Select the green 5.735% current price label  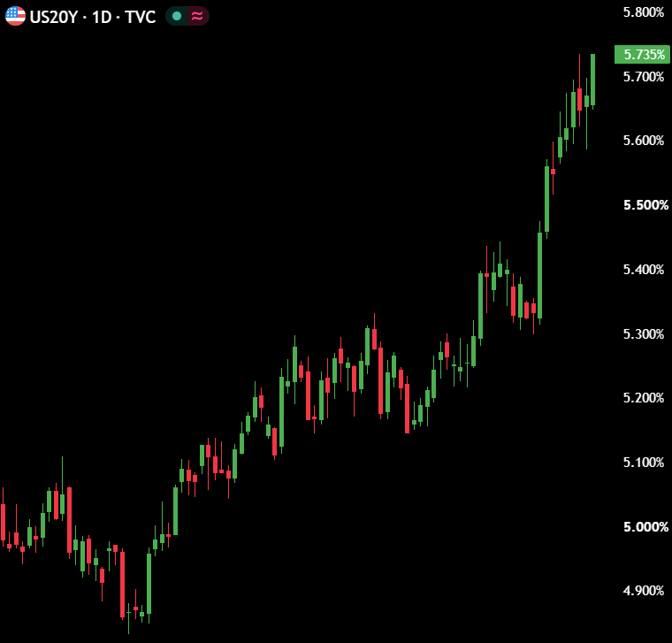click(x=642, y=55)
